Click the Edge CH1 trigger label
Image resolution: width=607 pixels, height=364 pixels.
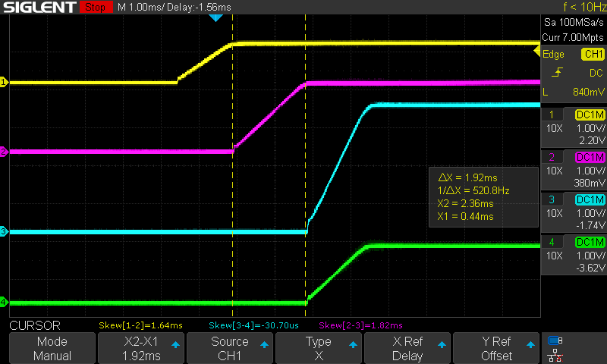574,55
